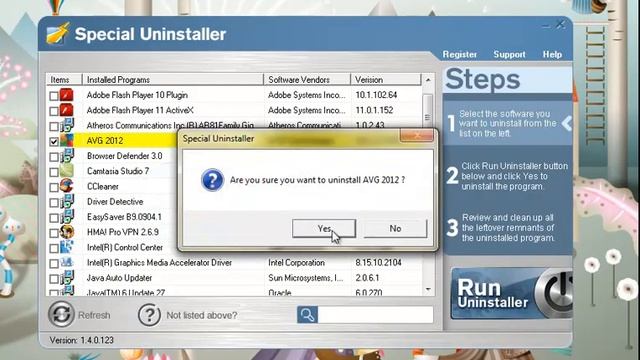The height and width of the screenshot is (360, 640).
Task: Check the EasySaver B9.0904.1 checkbox
Action: pyautogui.click(x=54, y=218)
